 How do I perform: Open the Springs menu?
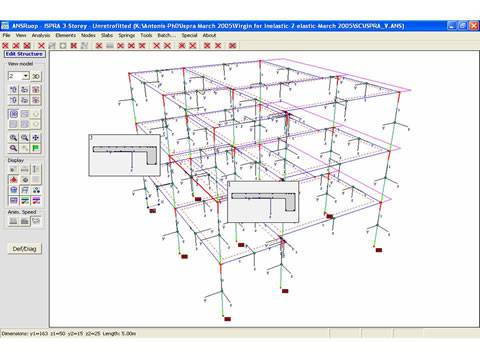point(127,35)
